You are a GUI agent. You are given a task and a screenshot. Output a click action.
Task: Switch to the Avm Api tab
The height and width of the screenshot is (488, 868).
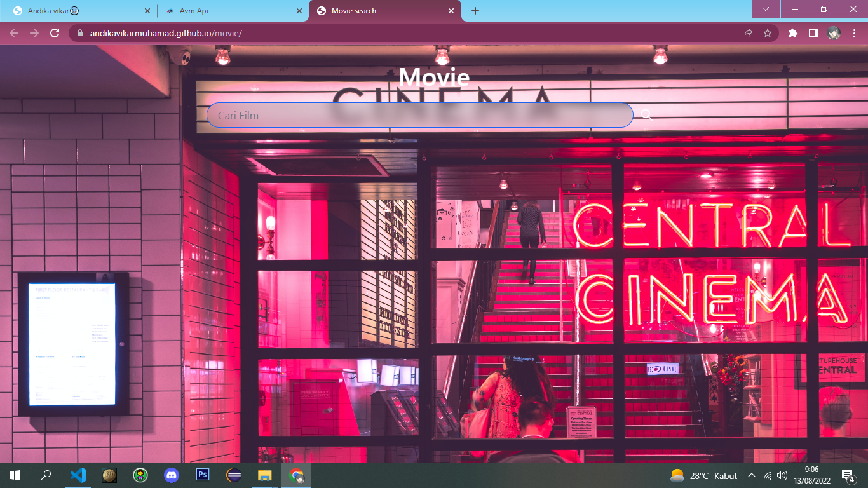tap(229, 11)
